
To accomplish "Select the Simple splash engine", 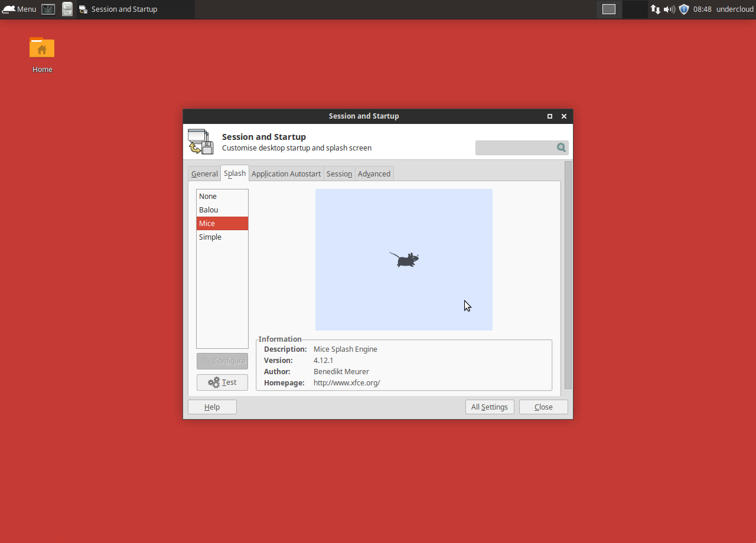I will pos(222,237).
